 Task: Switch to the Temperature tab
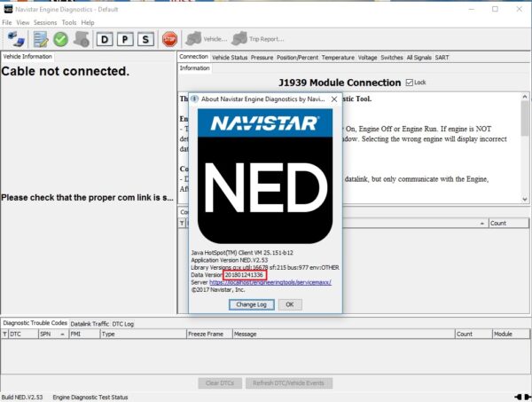pyautogui.click(x=338, y=58)
